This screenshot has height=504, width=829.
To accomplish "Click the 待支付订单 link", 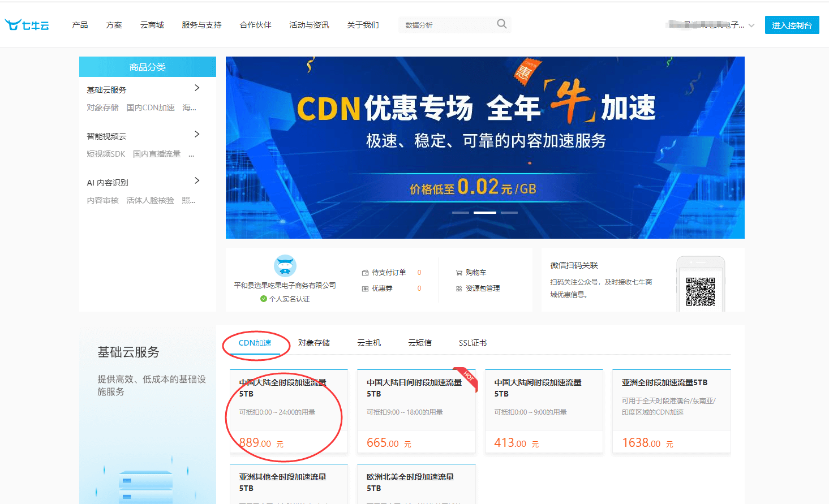I will 389,273.
